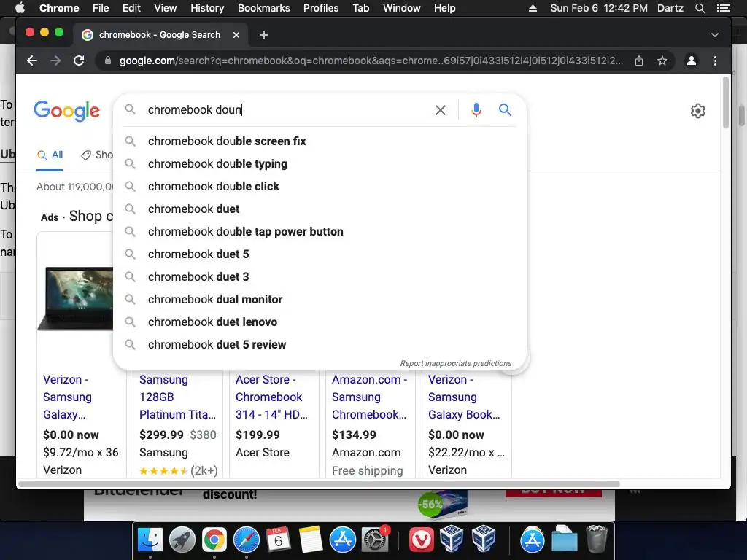Open a new tab with plus button
This screenshot has height=560, width=747.
pyautogui.click(x=264, y=35)
